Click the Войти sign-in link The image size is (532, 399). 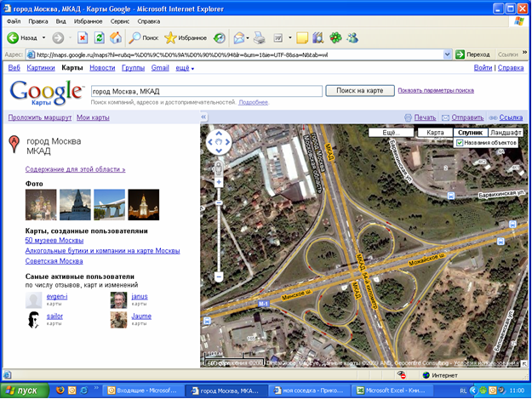[483, 68]
